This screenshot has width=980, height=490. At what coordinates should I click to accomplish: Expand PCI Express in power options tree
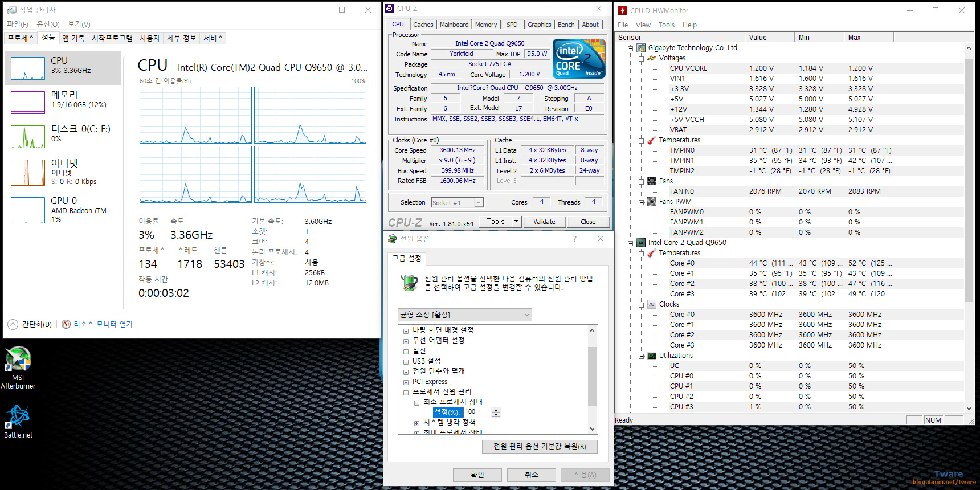point(406,382)
